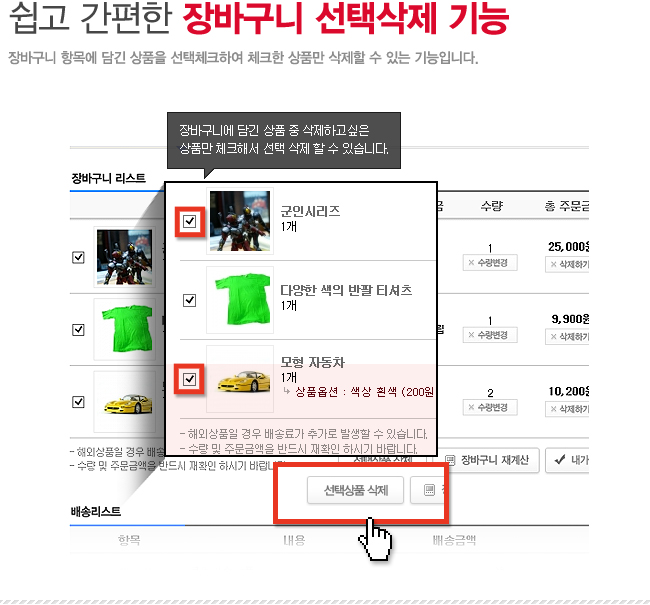Click 수량변경 for the 10,200원 item

coord(490,408)
